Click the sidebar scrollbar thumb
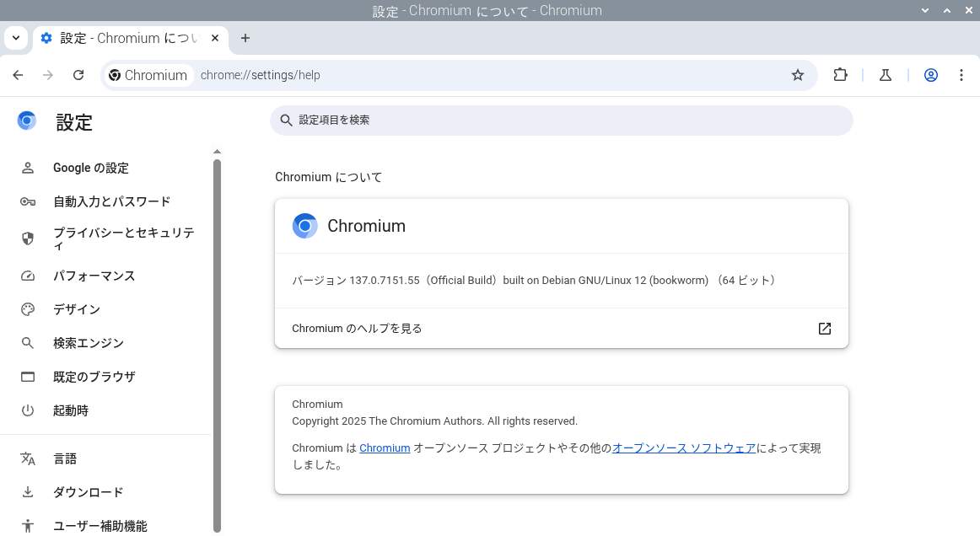The image size is (980, 536). point(217,346)
